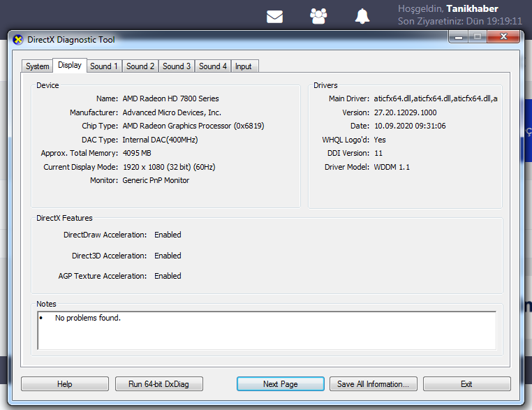This screenshot has height=410, width=532.
Task: Click the Notes text box
Action: 267,330
